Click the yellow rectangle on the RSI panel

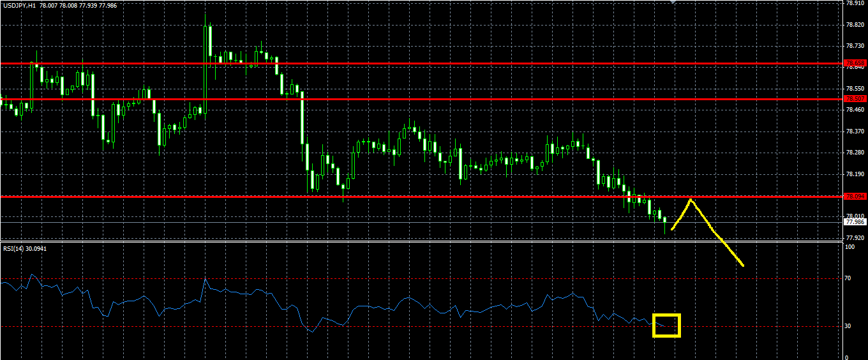667,326
